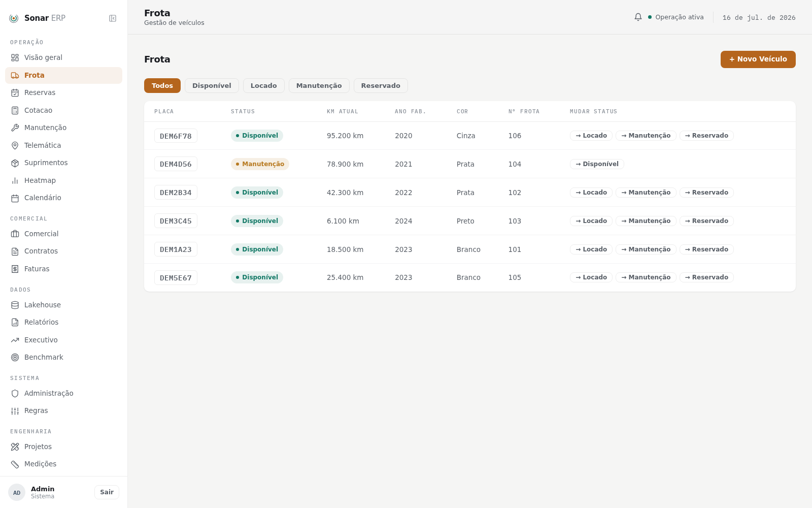812x508 pixels.
Task: Open Contratos from sidebar
Action: tap(63, 251)
